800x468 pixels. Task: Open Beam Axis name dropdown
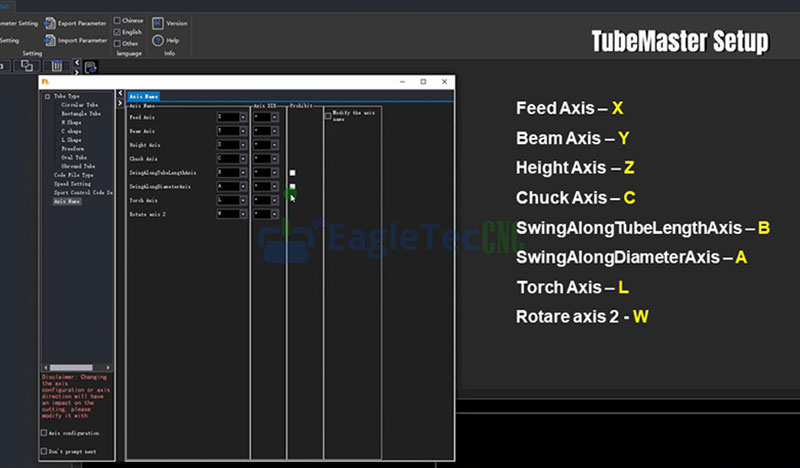243,131
